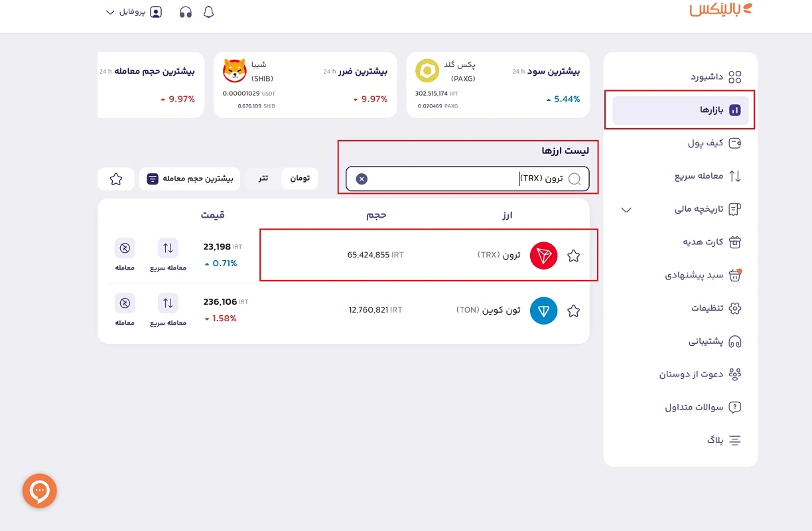812x531 pixels.
Task: Select the بازارها markets menu item
Action: (680, 110)
